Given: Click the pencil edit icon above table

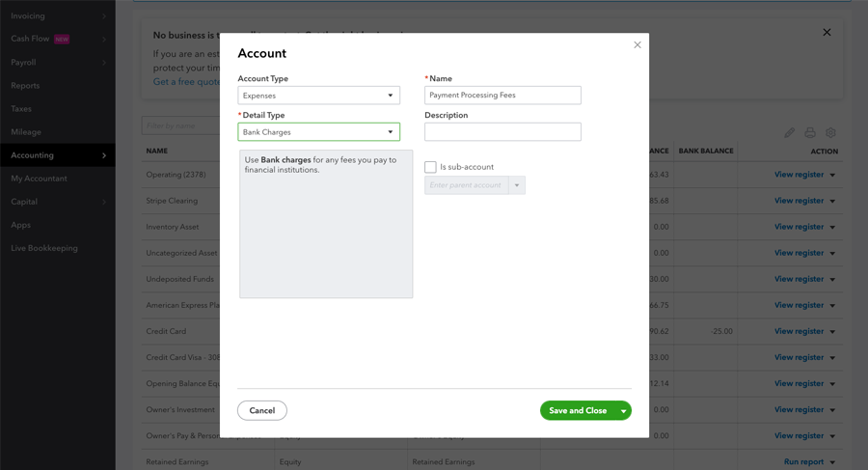Looking at the screenshot, I should (x=789, y=133).
